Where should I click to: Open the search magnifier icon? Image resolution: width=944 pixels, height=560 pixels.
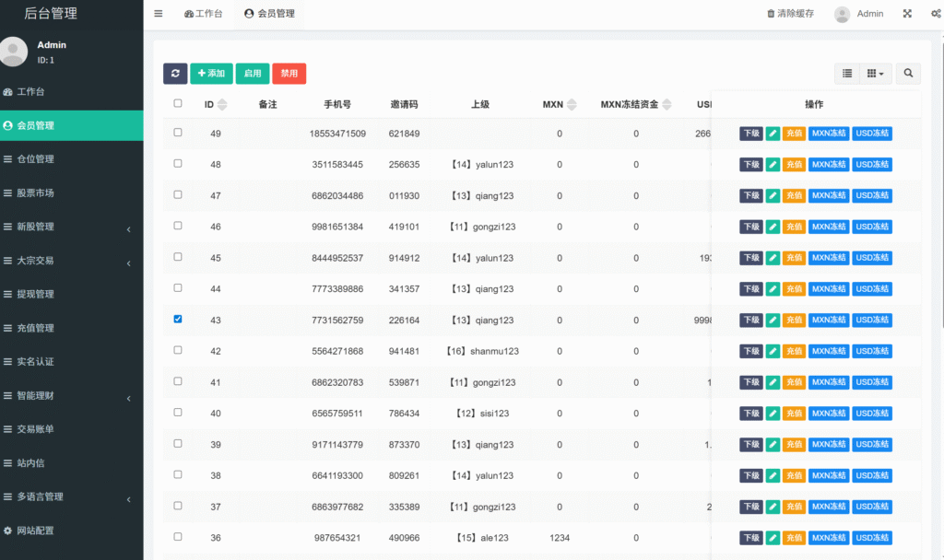tap(907, 74)
